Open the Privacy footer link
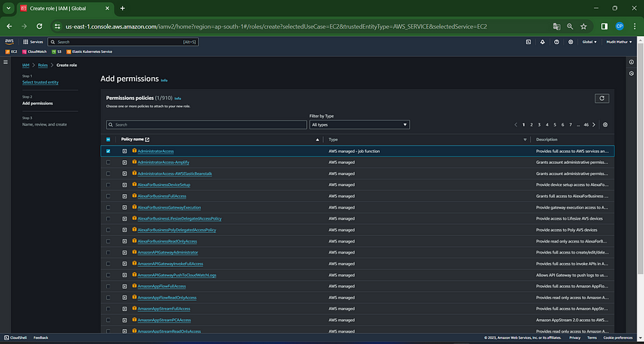644x344 pixels. click(x=575, y=337)
